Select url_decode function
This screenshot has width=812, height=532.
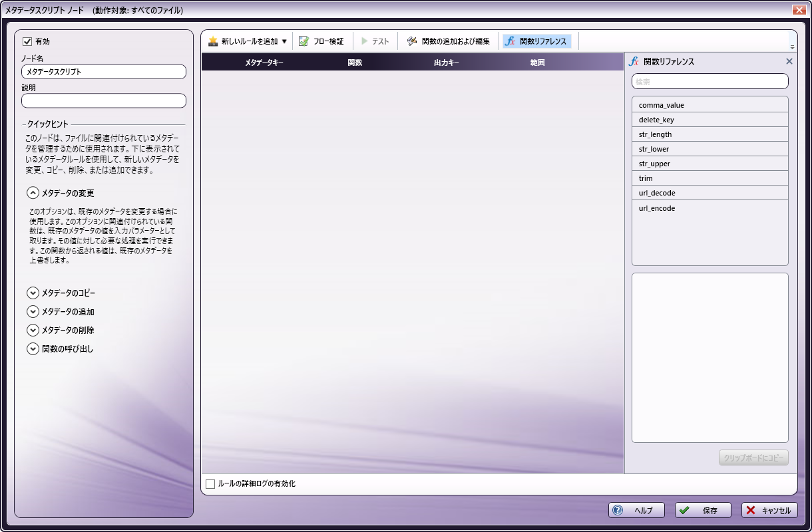710,193
